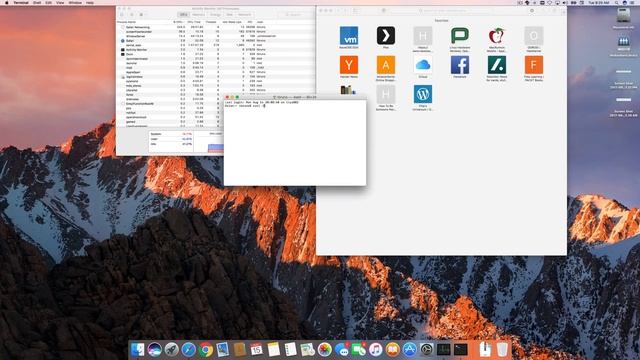Viewport: 640px width, 360px height.
Task: Click the quit process button in Activity Monitor toolbar
Action: [122, 15]
